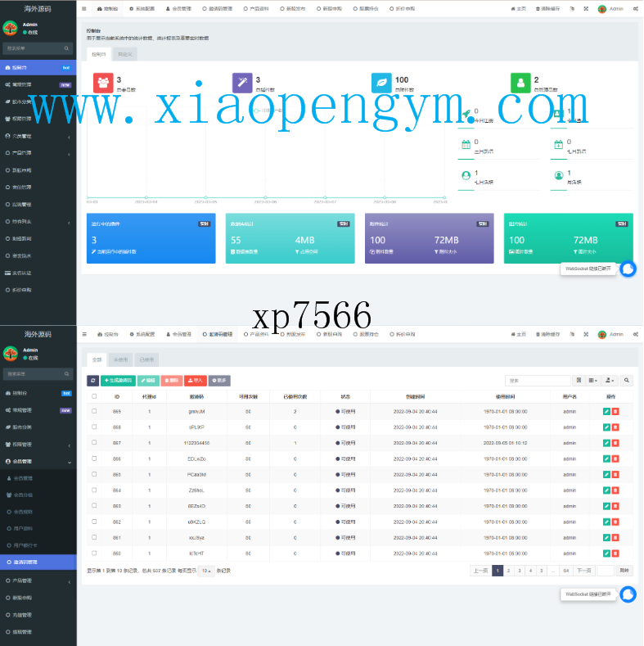Open the column display dropdown in table toolbar
This screenshot has width=644, height=646.
(x=593, y=381)
